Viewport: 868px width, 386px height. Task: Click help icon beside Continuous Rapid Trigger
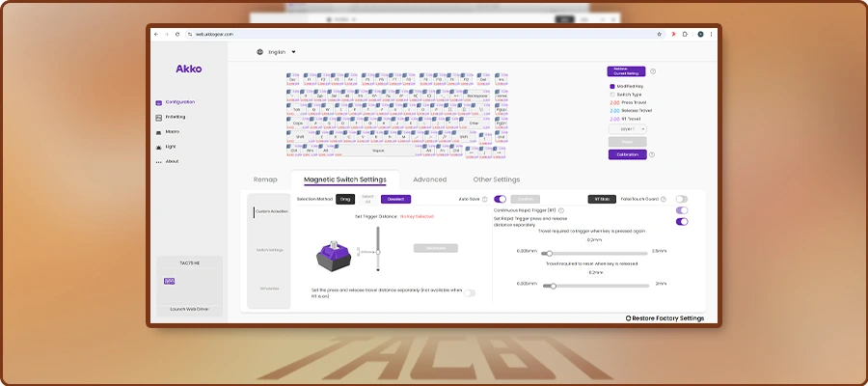560,210
